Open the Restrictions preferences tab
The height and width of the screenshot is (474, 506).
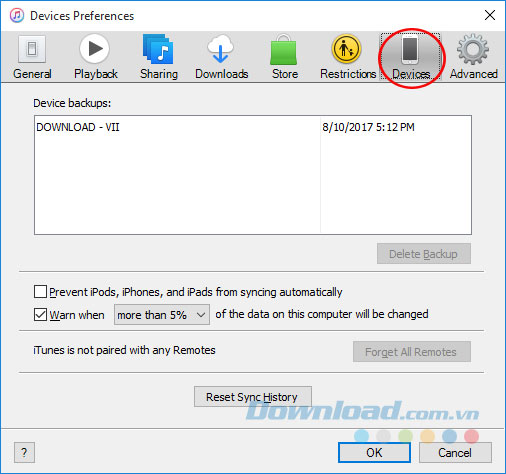(348, 57)
